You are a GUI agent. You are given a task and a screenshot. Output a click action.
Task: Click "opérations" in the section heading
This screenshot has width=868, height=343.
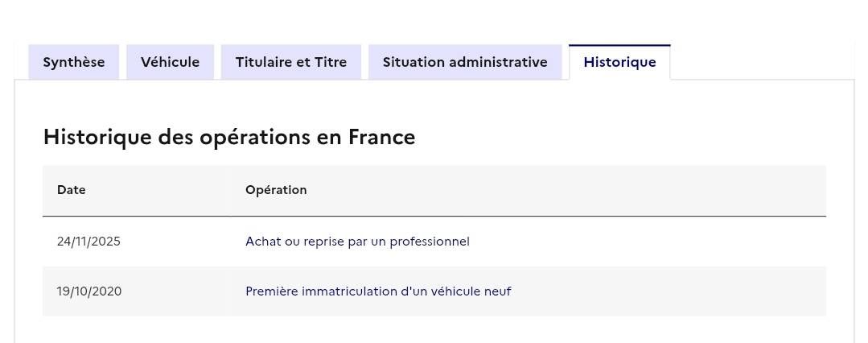pyautogui.click(x=253, y=138)
